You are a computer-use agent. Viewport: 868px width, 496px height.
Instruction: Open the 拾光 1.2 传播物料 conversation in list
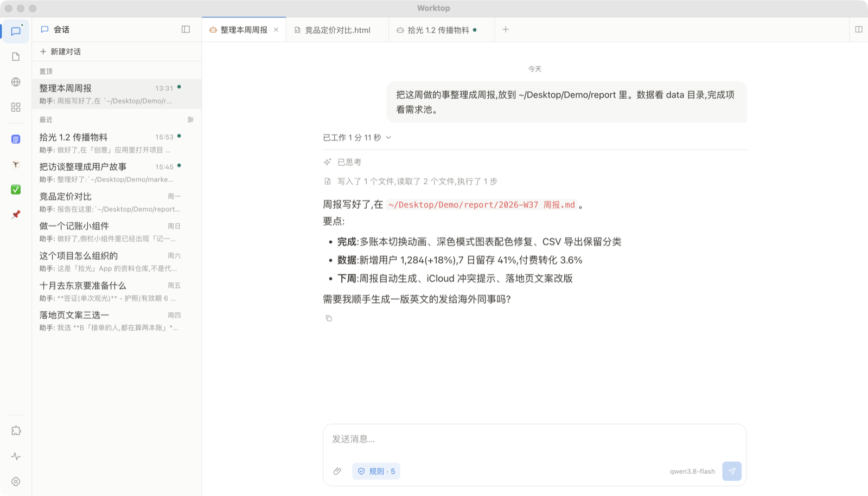tap(117, 143)
